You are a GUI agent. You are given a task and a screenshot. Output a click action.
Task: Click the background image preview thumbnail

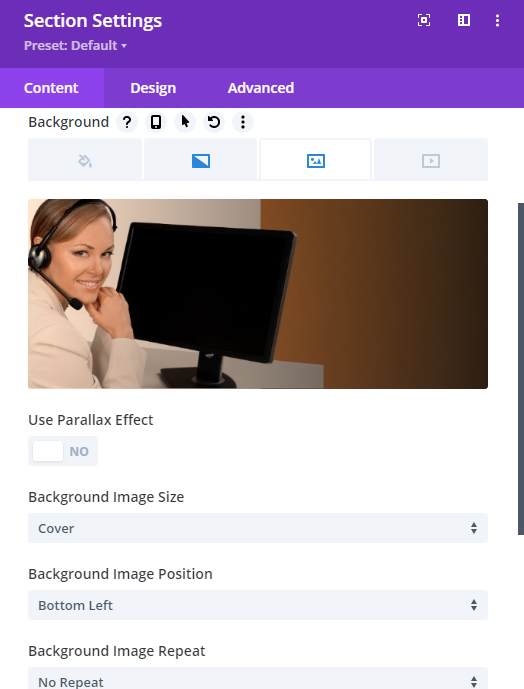tap(258, 294)
